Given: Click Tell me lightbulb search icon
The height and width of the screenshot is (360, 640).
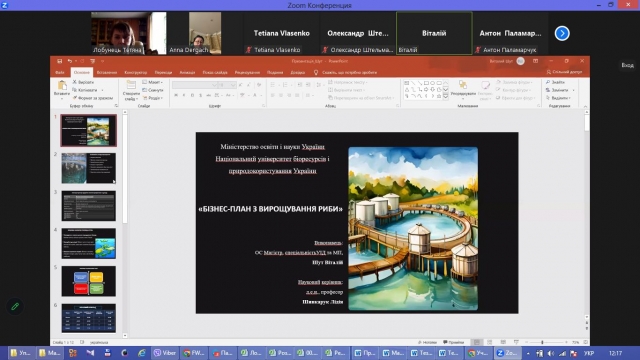Looking at the screenshot, I should pyautogui.click(x=316, y=72).
